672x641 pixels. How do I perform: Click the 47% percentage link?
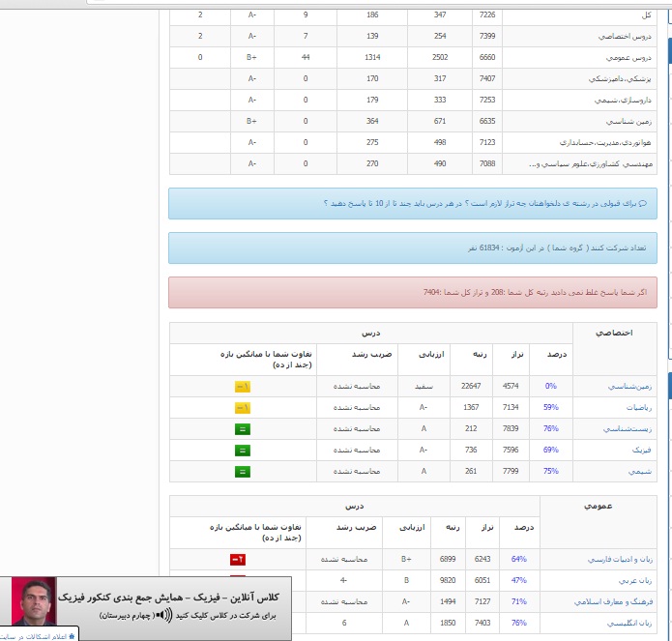[519, 581]
